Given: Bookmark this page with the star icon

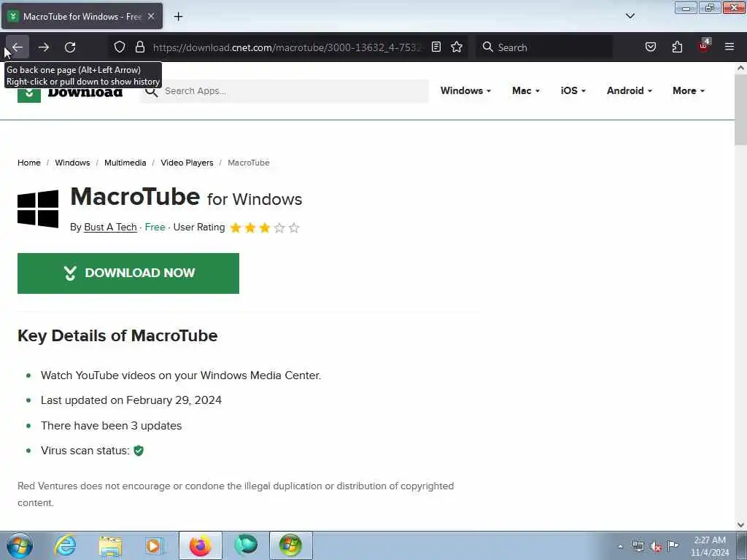Looking at the screenshot, I should (457, 47).
